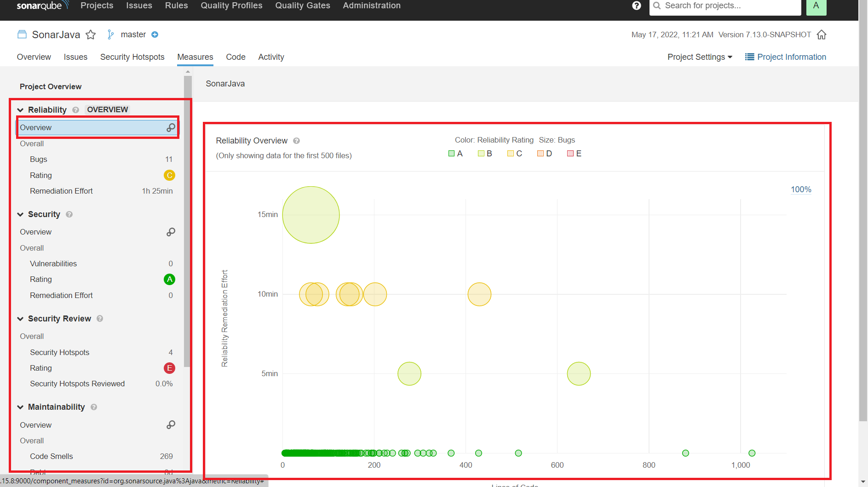Click the large bubble at 15min
The width and height of the screenshot is (868, 487).
(x=311, y=215)
